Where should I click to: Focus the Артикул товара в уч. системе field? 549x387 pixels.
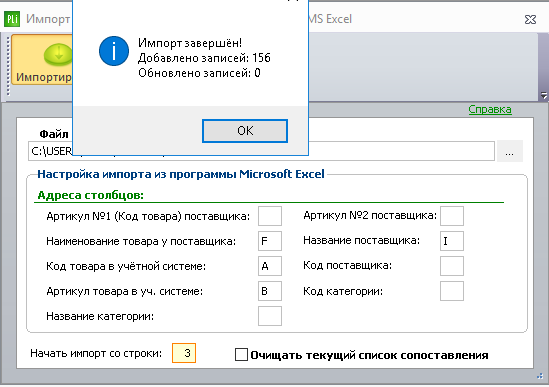(270, 291)
